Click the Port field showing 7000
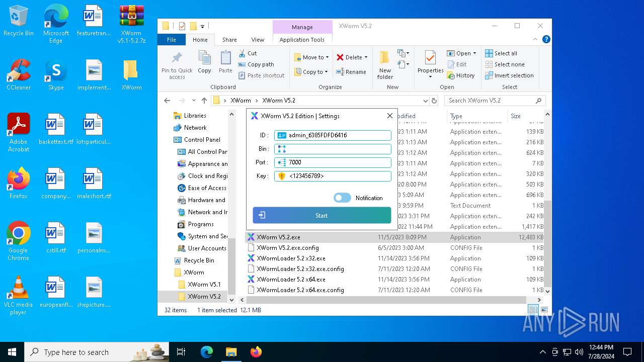This screenshot has height=362, width=644. pyautogui.click(x=333, y=162)
